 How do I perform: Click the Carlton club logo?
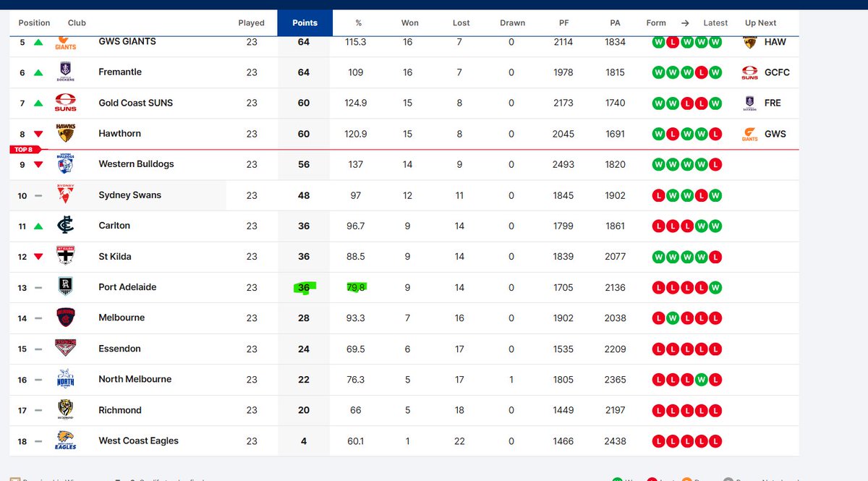click(x=66, y=226)
